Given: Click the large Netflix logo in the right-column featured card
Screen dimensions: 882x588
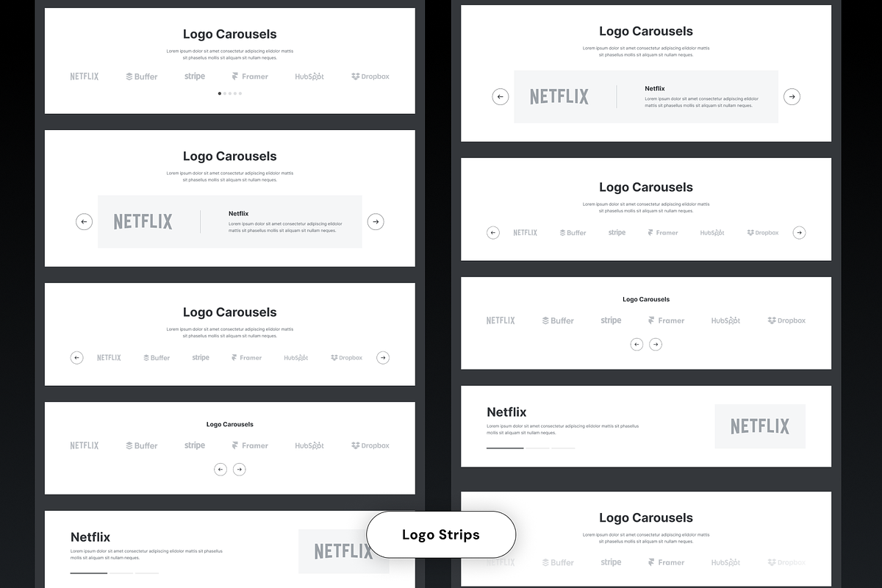Looking at the screenshot, I should [559, 96].
